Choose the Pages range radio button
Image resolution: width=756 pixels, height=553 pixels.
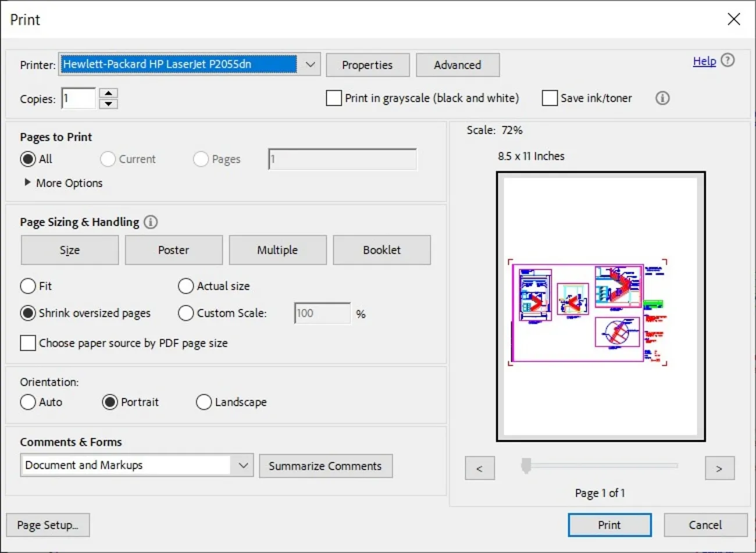pos(201,159)
